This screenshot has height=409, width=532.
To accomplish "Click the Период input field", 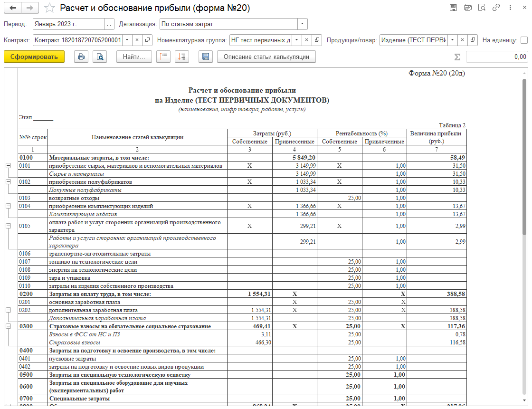I will pyautogui.click(x=68, y=24).
